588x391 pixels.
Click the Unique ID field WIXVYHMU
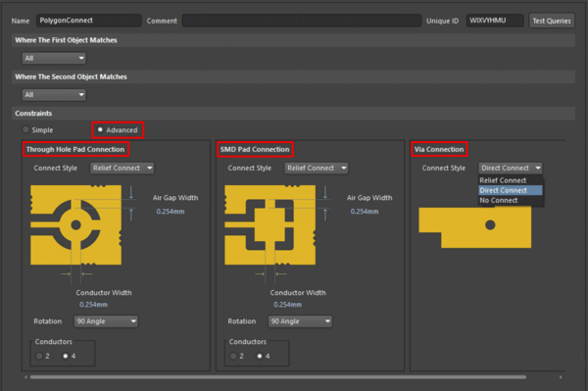pos(495,21)
